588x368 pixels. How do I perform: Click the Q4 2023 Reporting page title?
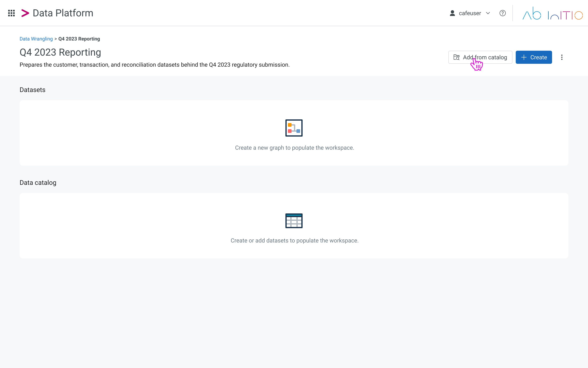click(60, 52)
